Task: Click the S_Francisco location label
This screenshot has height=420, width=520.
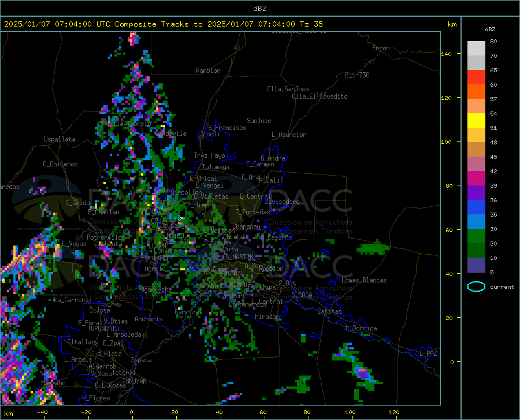Action: tap(227, 128)
